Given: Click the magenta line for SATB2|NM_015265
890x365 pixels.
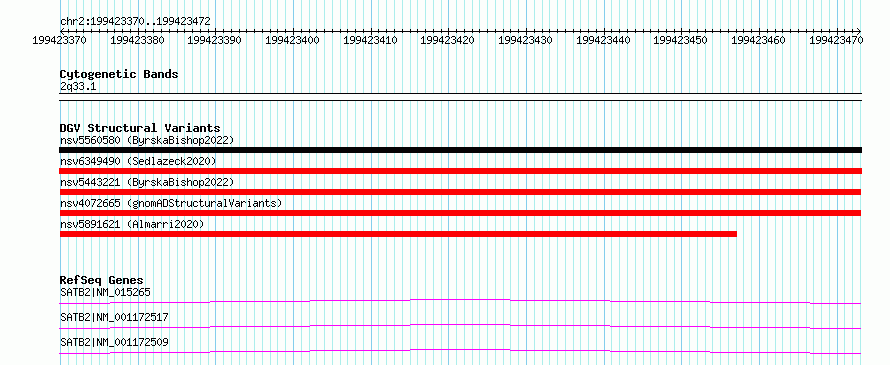Looking at the screenshot, I should pyautogui.click(x=461, y=301).
